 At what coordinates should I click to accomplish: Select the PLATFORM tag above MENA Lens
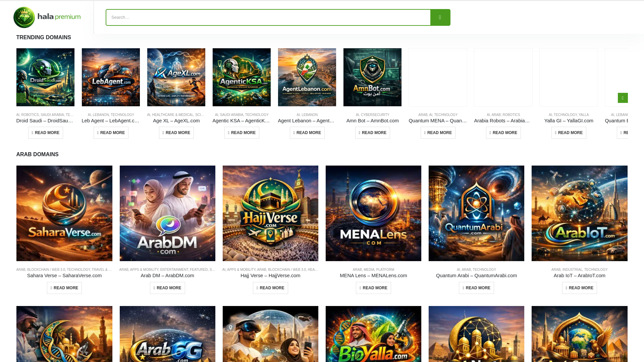(385, 270)
